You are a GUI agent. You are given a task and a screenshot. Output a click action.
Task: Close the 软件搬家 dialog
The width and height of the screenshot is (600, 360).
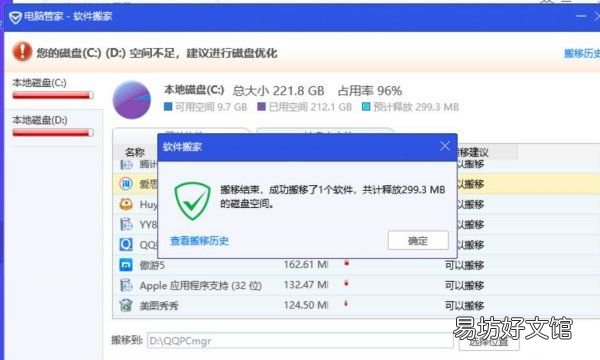point(445,146)
